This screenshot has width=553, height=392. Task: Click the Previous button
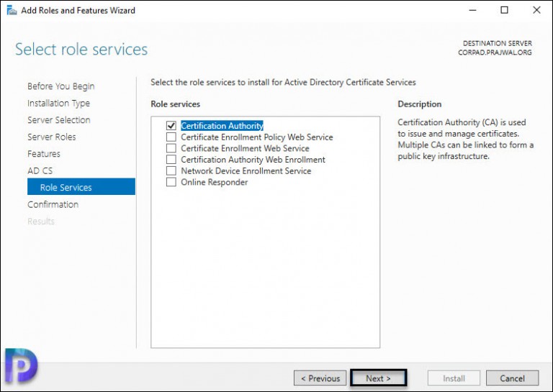(320, 378)
